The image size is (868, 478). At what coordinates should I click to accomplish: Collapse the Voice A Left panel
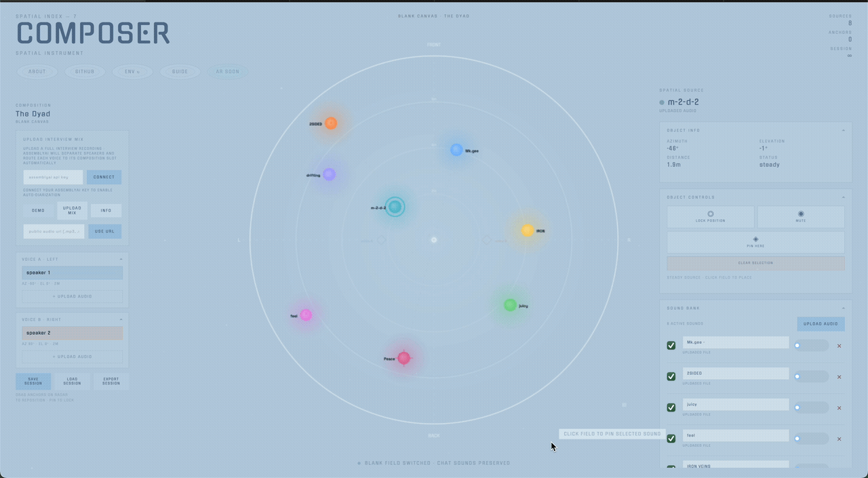click(121, 259)
